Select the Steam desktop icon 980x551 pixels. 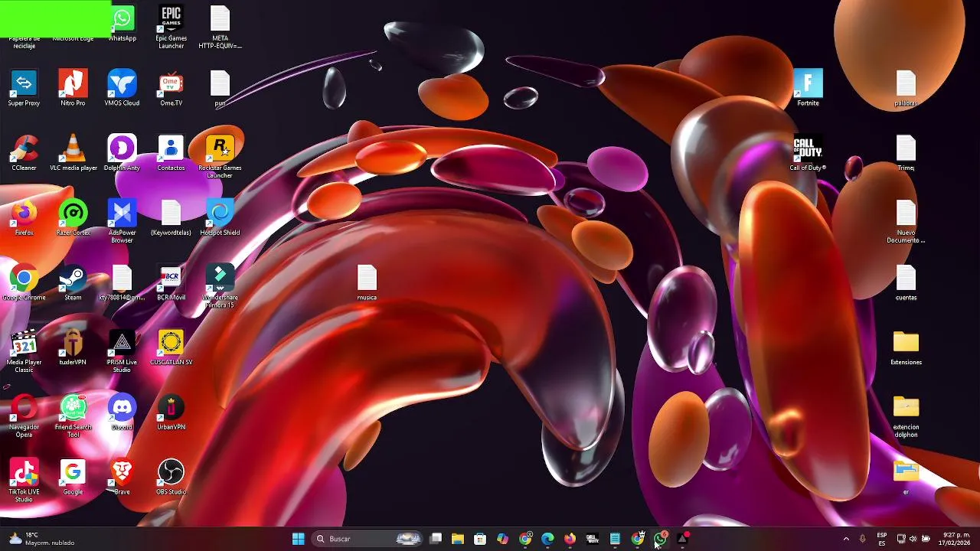(73, 283)
